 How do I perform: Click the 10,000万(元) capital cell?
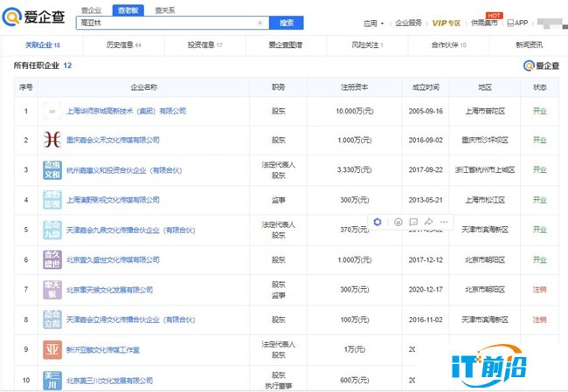click(354, 111)
